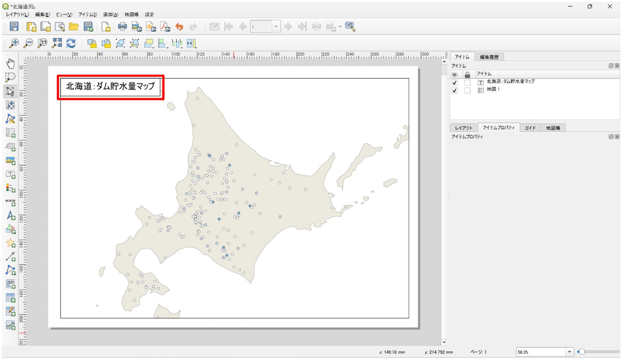The image size is (624, 364).
Task: Click the 56.3% zoom input field
Action: 541,352
